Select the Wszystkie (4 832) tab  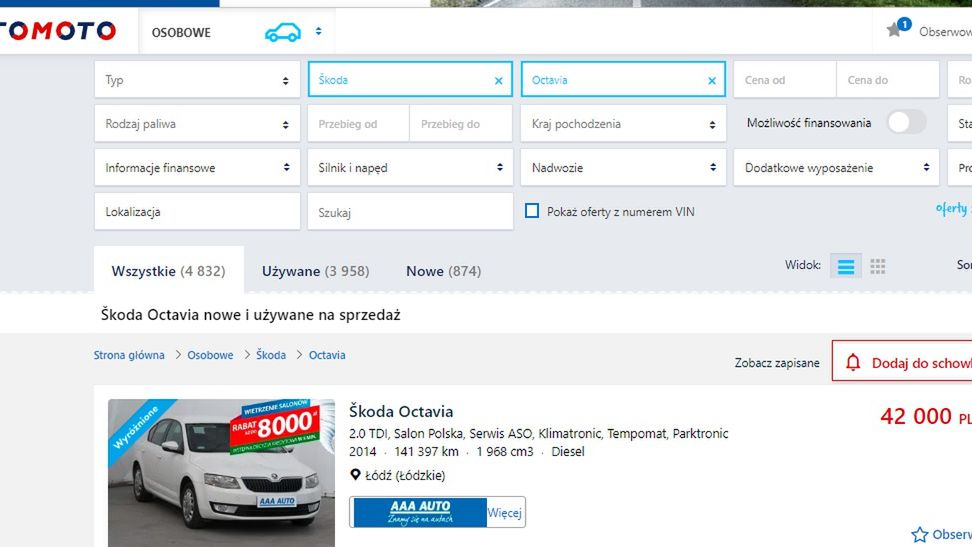pos(169,271)
